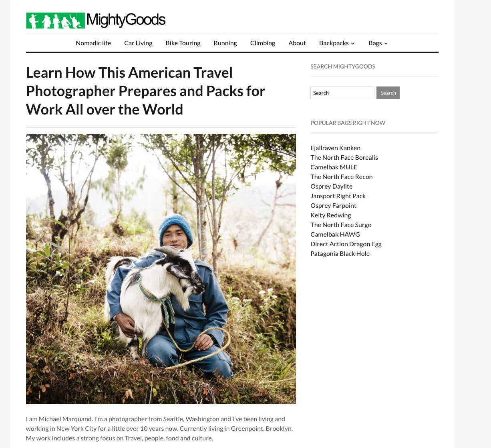Open the Car Living menu item
The image size is (491, 448).
coord(138,43)
